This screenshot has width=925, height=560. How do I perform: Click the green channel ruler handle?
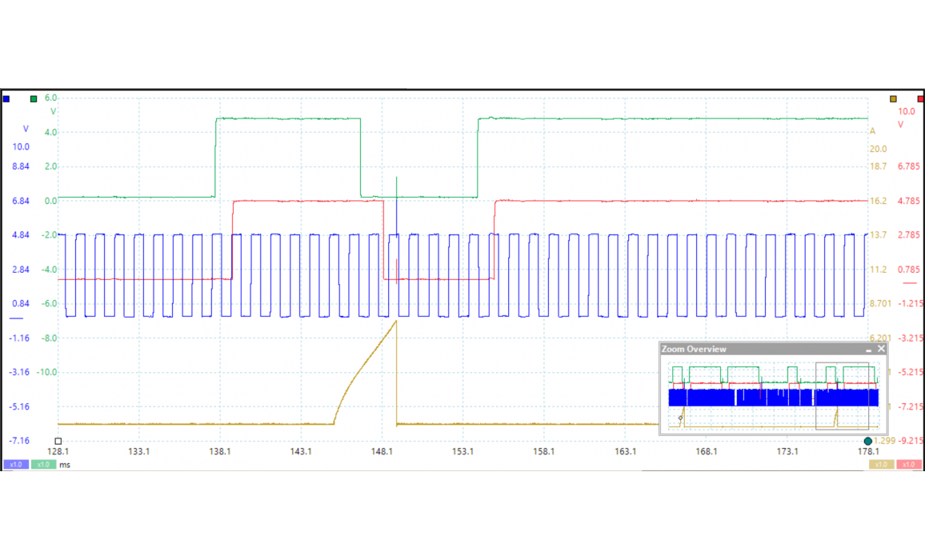(34, 99)
